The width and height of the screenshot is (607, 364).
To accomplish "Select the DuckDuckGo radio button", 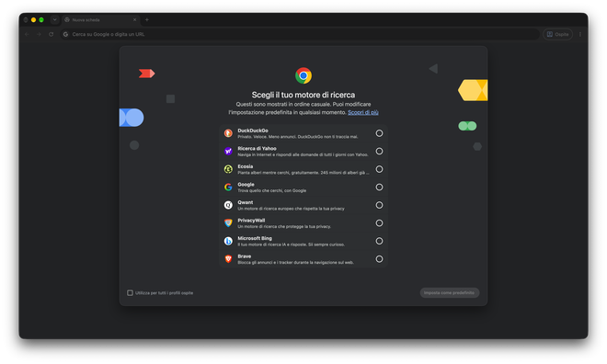I will pyautogui.click(x=379, y=133).
